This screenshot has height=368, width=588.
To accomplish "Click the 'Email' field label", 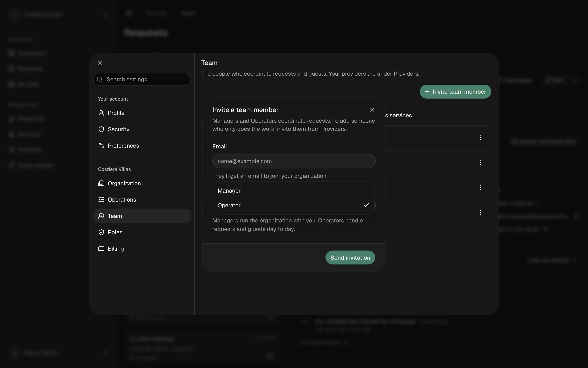I will [x=219, y=147].
